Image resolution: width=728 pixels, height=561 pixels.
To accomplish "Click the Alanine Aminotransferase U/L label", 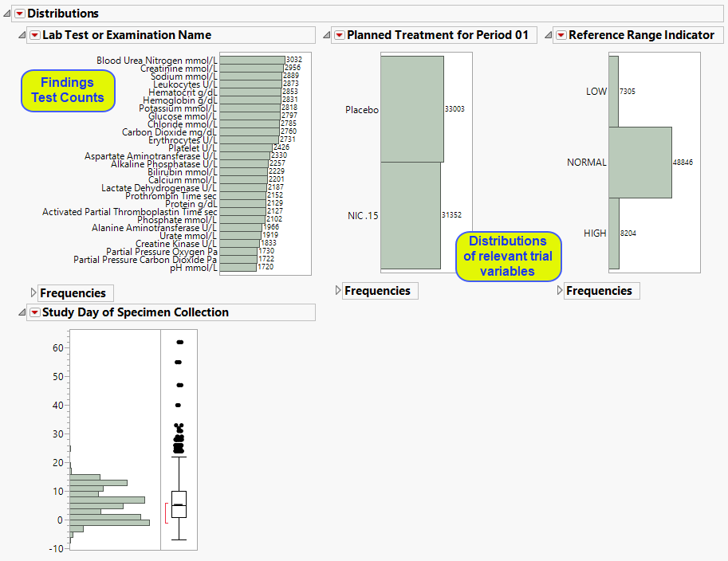I will pyautogui.click(x=154, y=228).
